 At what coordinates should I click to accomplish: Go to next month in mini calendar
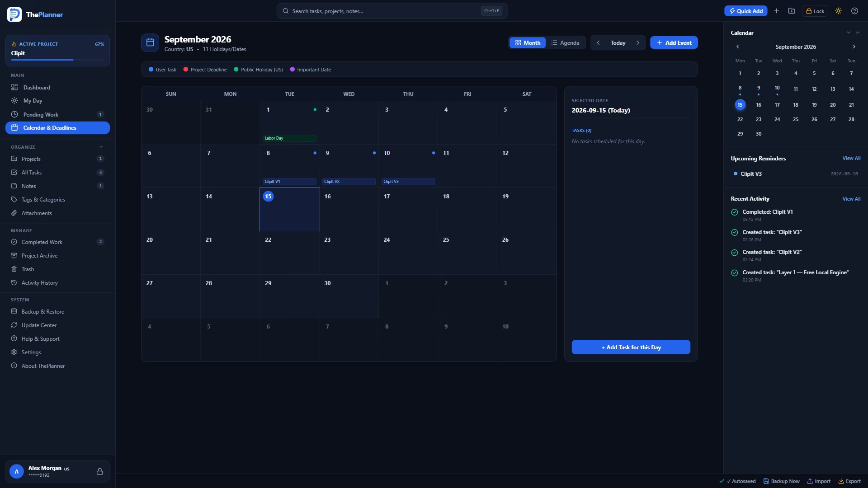coord(854,47)
